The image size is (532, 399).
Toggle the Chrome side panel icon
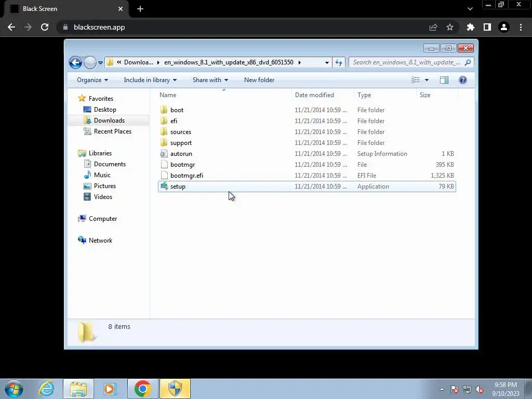(487, 27)
